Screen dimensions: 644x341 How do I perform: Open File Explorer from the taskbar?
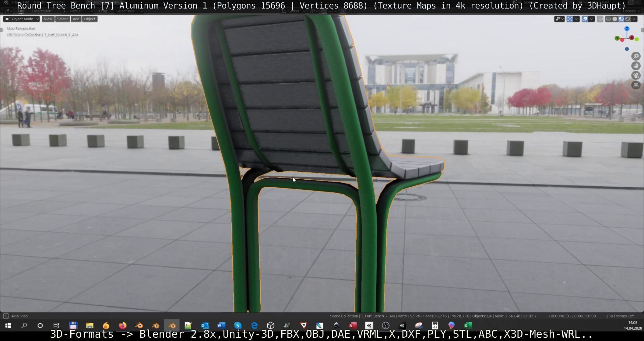[90, 325]
